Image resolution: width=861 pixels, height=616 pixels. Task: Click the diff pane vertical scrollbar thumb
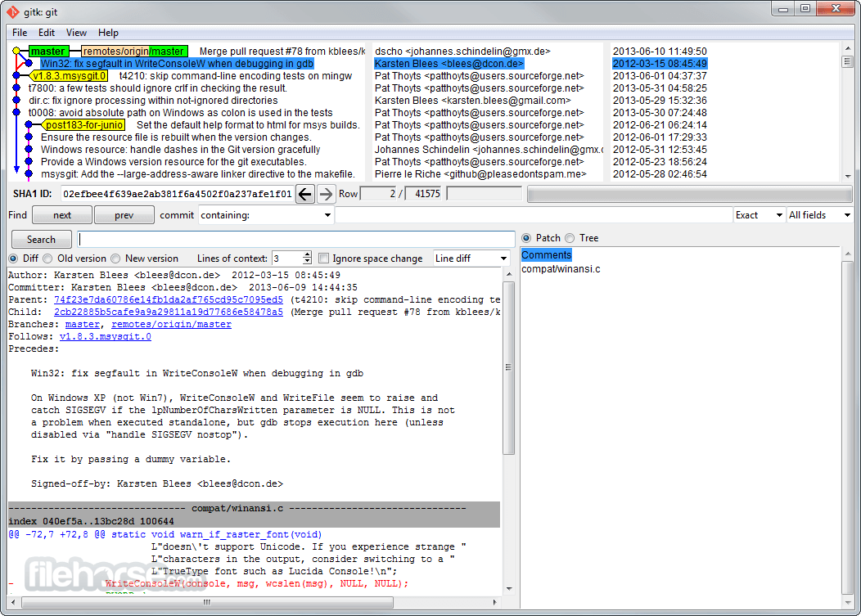point(508,367)
